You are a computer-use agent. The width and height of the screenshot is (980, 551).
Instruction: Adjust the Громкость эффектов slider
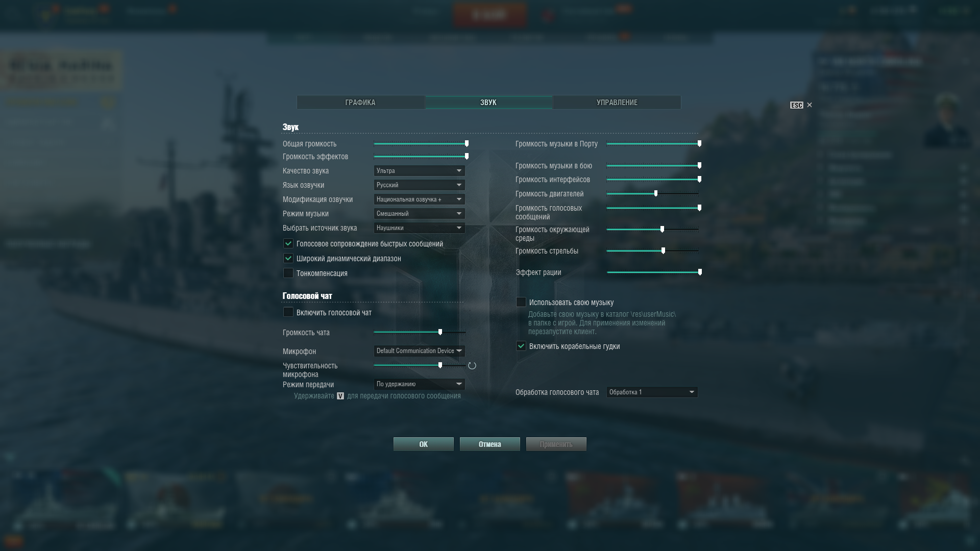point(420,157)
